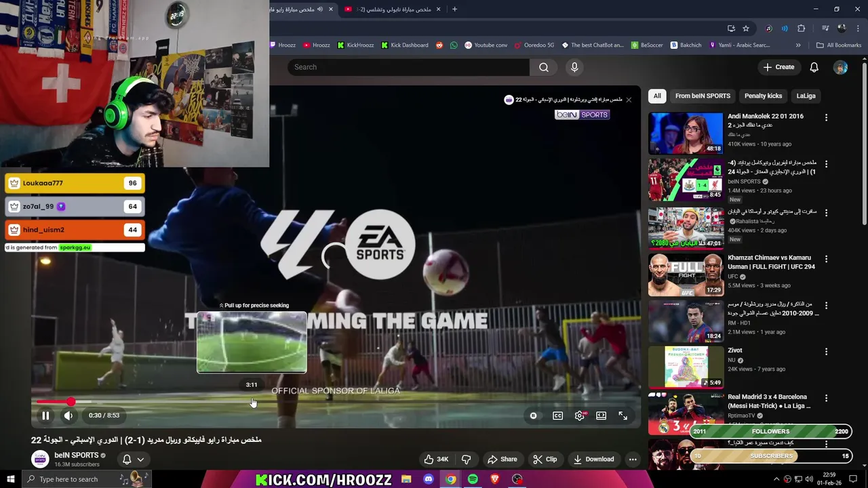Enter fullscreen mode
The height and width of the screenshot is (488, 868).
(623, 415)
